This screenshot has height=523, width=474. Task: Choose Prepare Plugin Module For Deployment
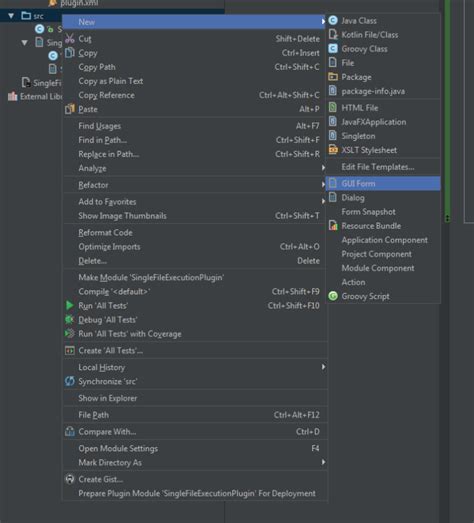(x=197, y=493)
